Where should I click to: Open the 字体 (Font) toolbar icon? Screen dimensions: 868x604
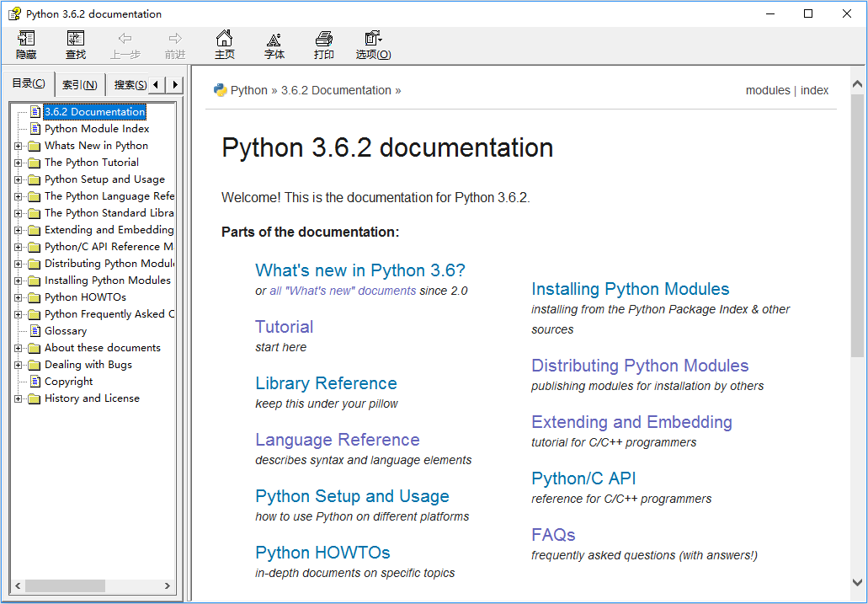click(x=274, y=39)
